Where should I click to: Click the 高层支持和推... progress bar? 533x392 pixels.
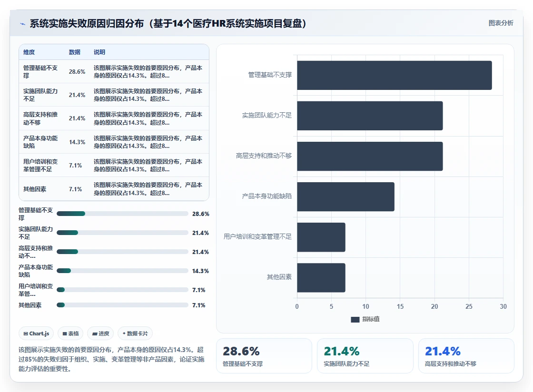click(x=122, y=252)
